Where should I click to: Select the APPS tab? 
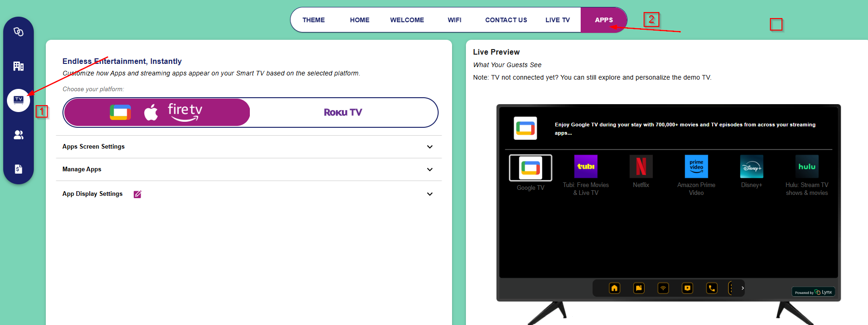click(x=604, y=20)
